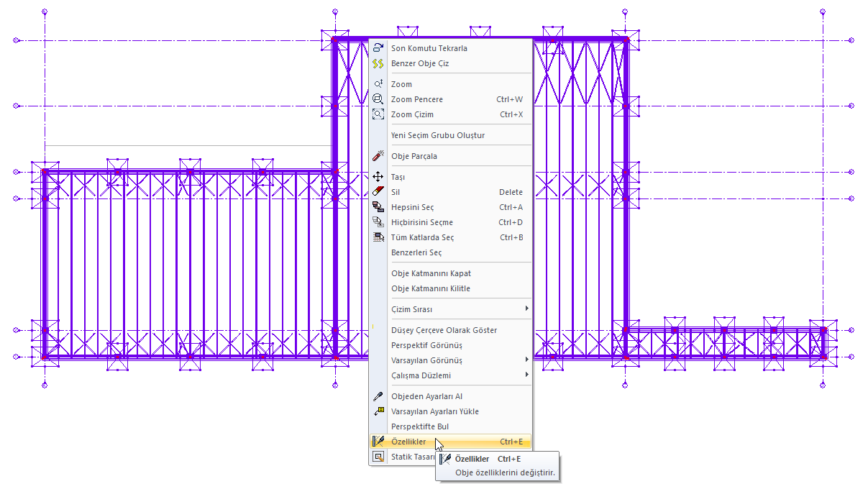Choose Yeni Seçim Grubu Oluştur
The height and width of the screenshot is (484, 868).
point(437,135)
